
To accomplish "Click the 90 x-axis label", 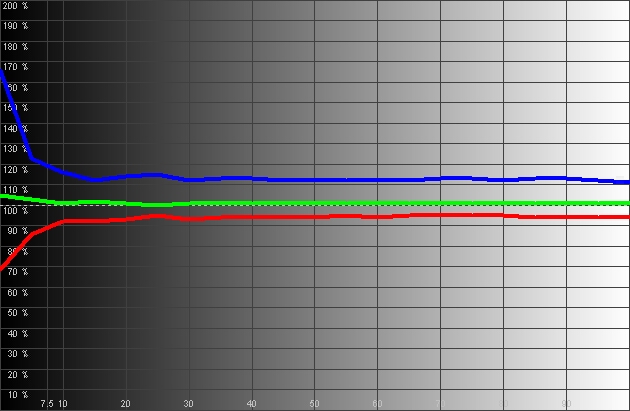I will point(566,404).
